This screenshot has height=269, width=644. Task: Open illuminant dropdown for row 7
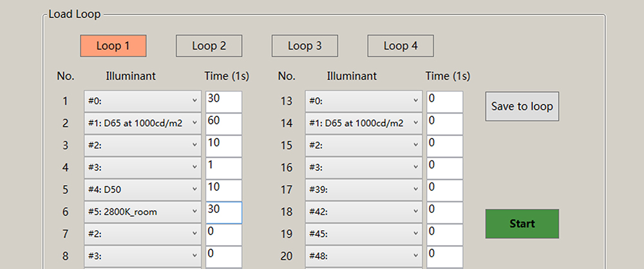click(143, 234)
